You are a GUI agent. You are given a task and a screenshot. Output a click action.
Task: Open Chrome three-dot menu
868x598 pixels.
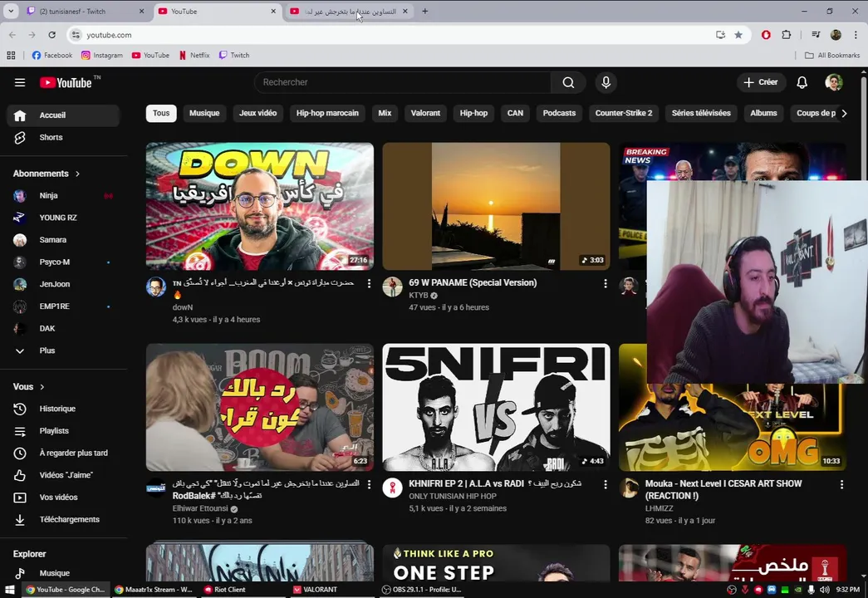856,35
